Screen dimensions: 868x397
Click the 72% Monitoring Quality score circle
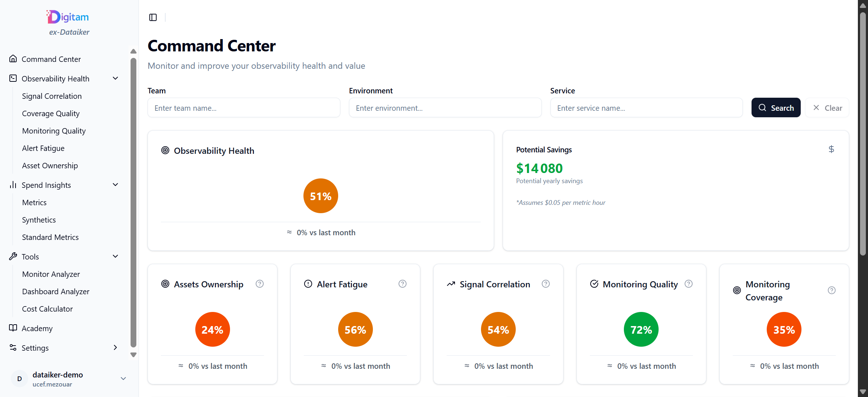(641, 329)
